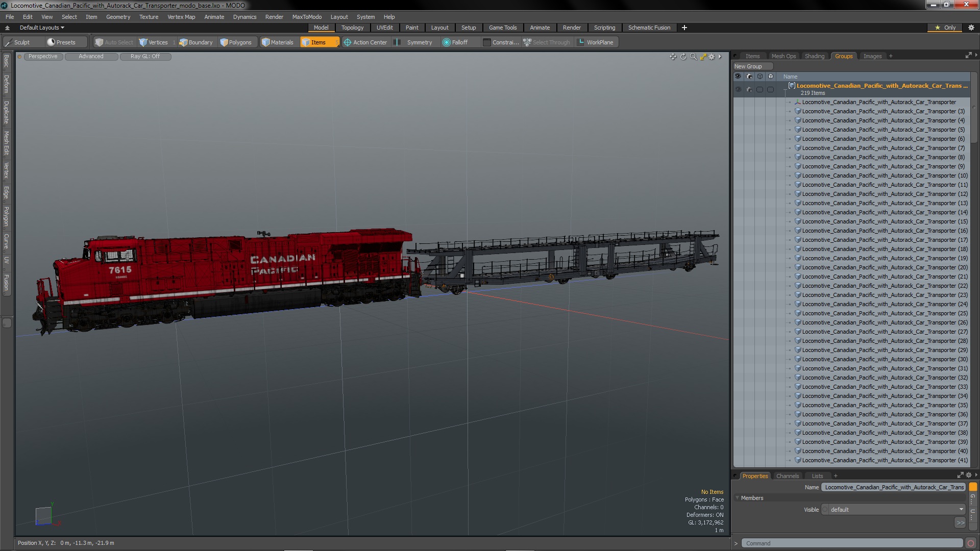The image size is (980, 551).
Task: Click the viewport rotate icon
Action: [x=683, y=57]
